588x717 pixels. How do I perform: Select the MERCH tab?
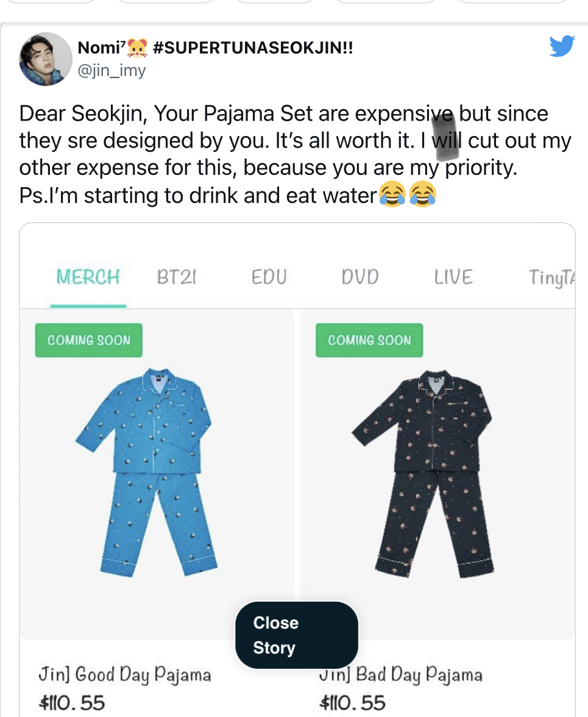coord(88,277)
